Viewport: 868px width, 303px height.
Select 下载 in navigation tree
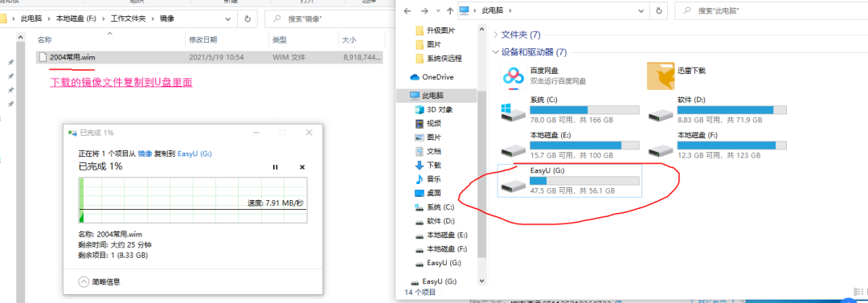click(x=428, y=165)
